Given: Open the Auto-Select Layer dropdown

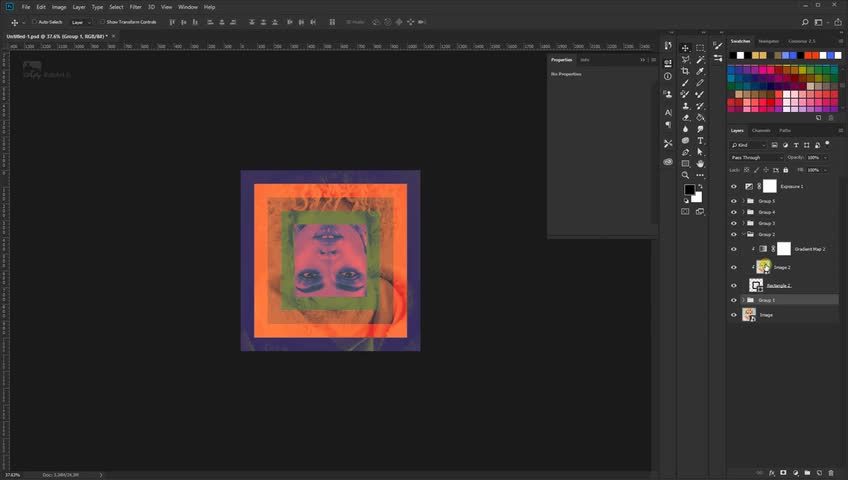Looking at the screenshot, I should coord(81,22).
